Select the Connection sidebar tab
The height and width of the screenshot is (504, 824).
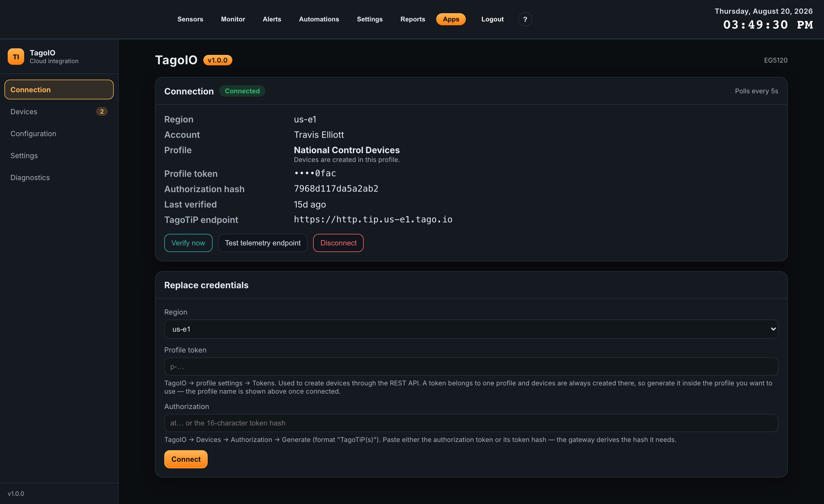[59, 89]
